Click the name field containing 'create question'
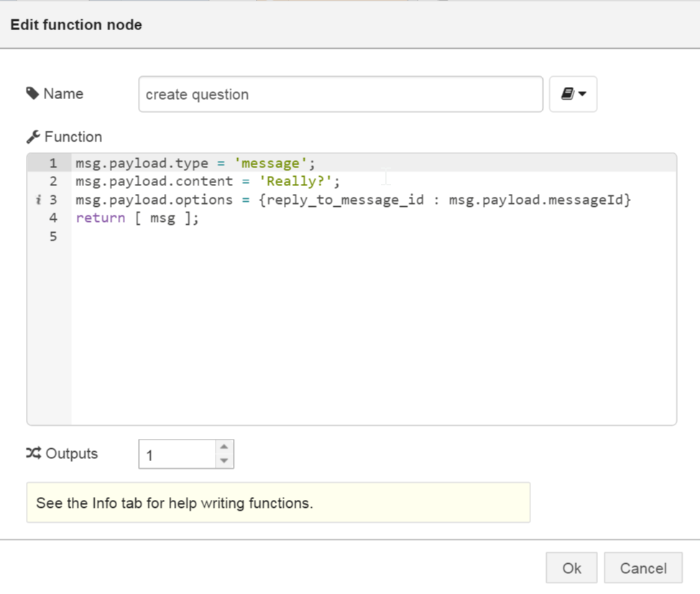The image size is (700, 594). [x=341, y=93]
